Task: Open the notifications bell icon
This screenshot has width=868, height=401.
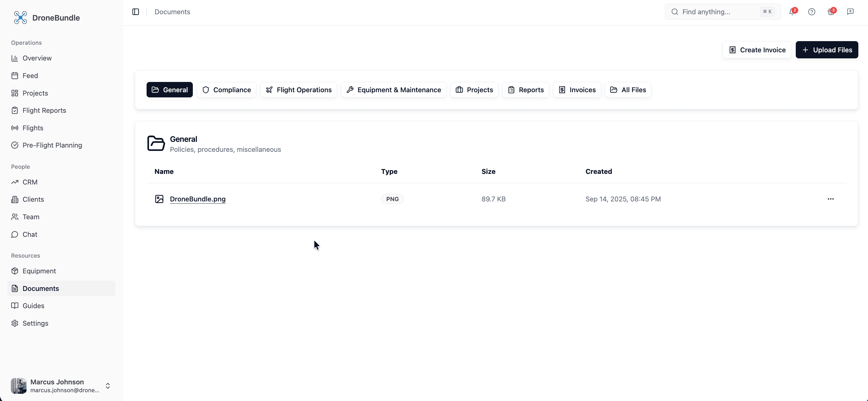Action: (x=792, y=12)
